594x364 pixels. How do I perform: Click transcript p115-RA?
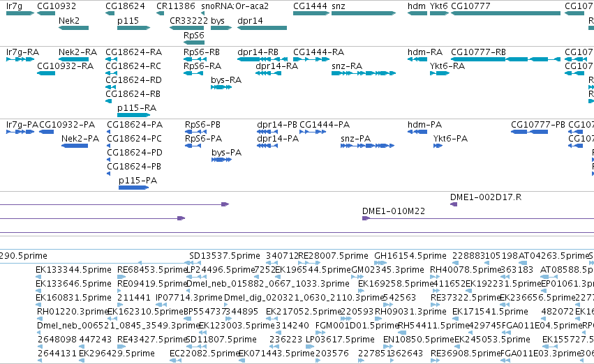[134, 115]
